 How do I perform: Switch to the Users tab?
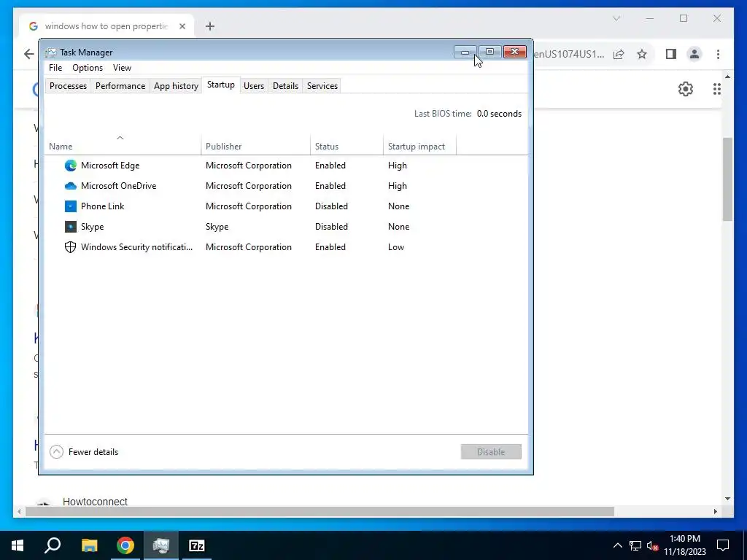[x=254, y=86]
